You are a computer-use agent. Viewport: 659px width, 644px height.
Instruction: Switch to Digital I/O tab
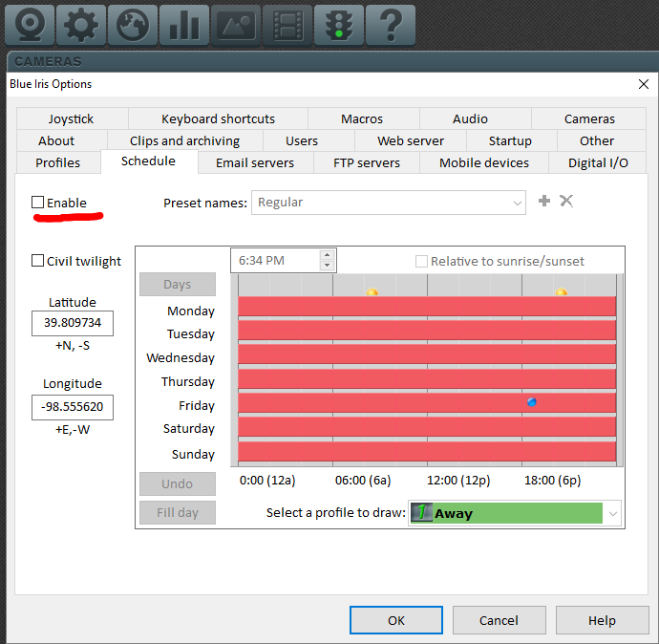(598, 162)
